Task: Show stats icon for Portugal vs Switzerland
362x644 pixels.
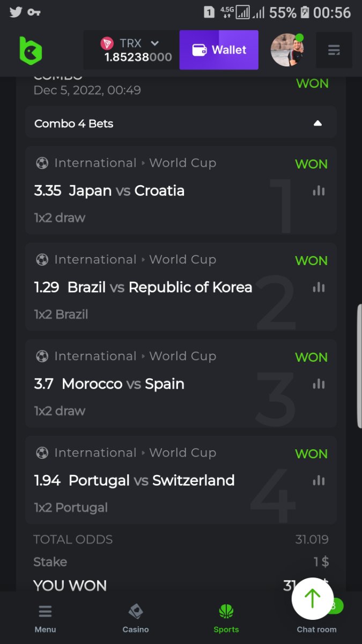Action: click(x=319, y=480)
